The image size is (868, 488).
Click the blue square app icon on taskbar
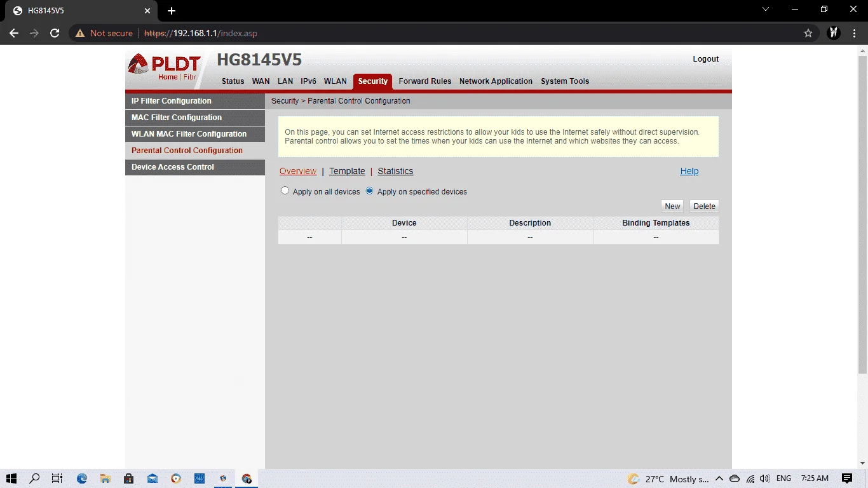click(200, 478)
